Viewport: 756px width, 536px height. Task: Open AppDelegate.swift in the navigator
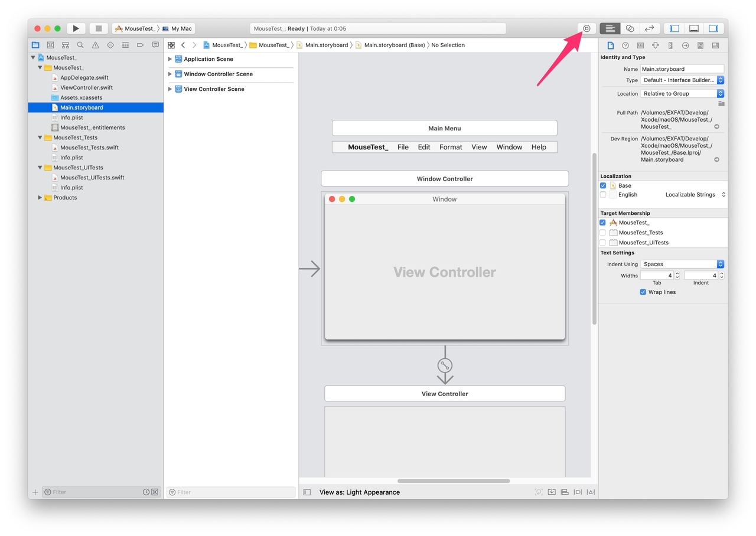pos(84,77)
